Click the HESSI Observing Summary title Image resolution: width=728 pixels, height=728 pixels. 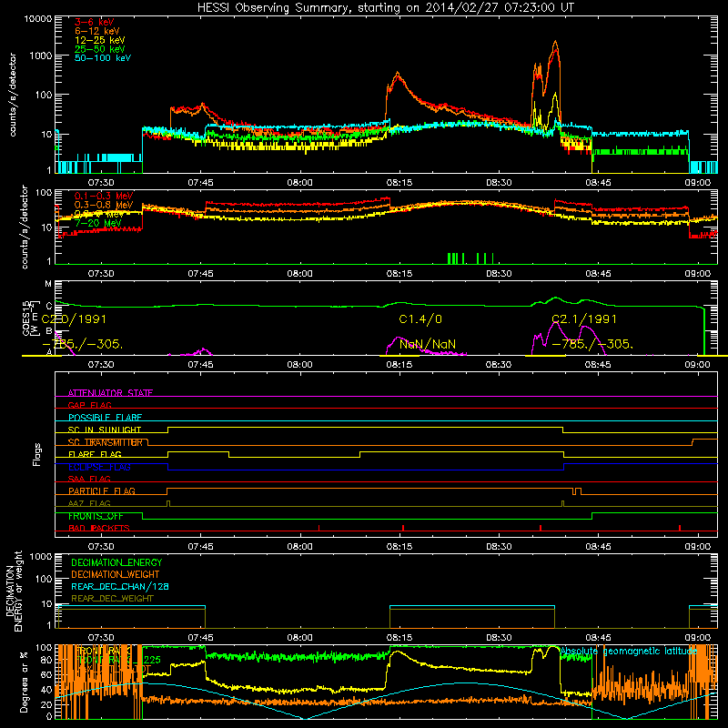[385, 7]
